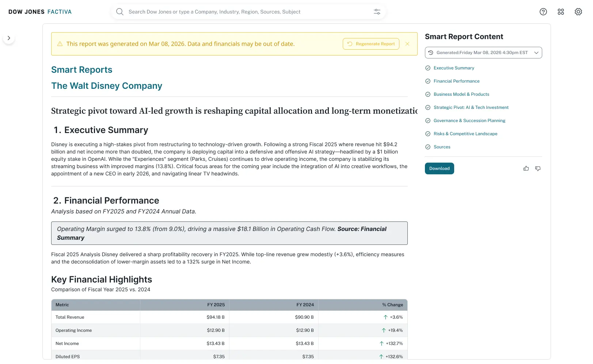593x364 pixels.
Task: Click check icon beside Governance & Succession
Action: click(428, 121)
